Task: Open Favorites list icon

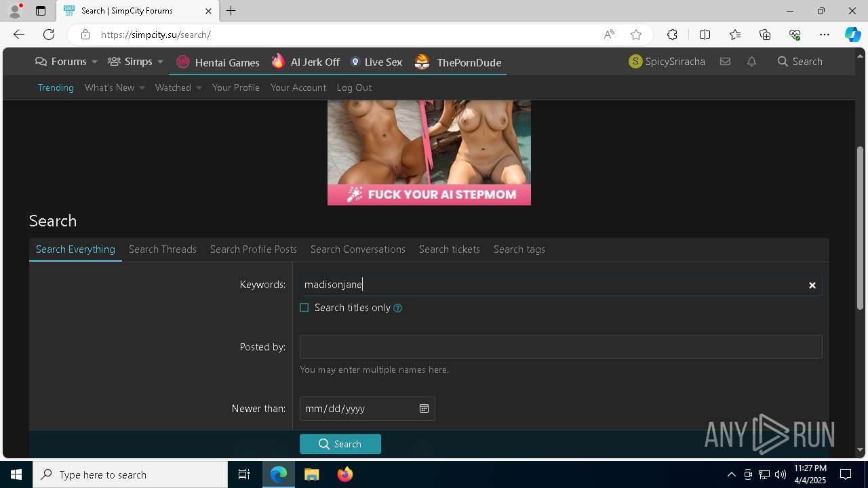Action: click(x=735, y=35)
